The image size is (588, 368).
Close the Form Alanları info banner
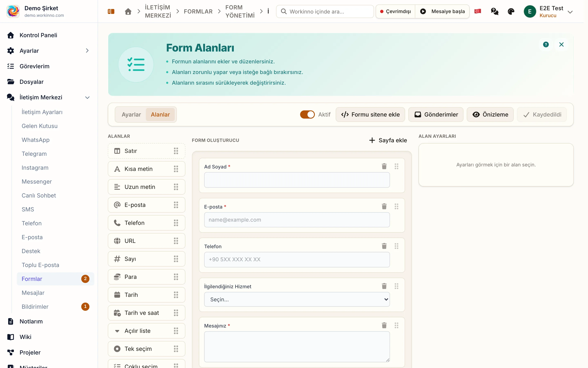click(x=561, y=45)
